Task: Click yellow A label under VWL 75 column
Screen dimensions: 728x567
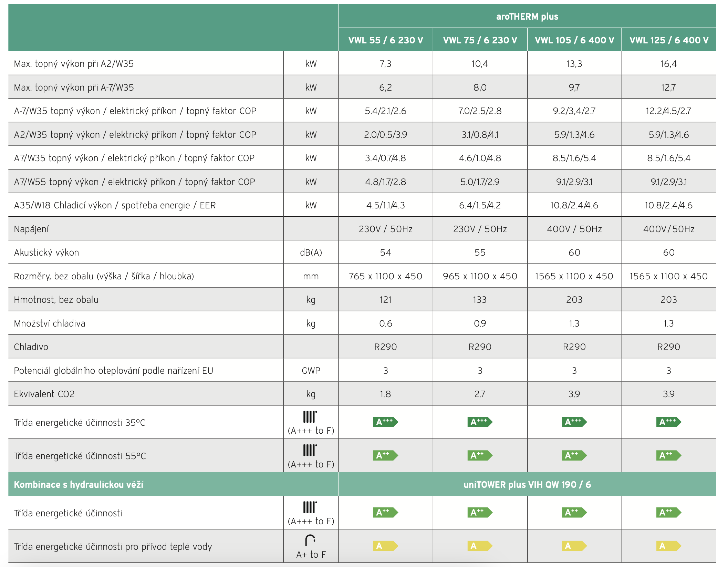Action: pos(479,546)
